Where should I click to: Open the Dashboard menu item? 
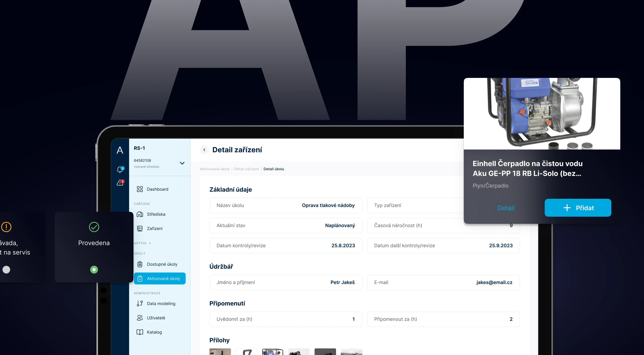pos(160,189)
